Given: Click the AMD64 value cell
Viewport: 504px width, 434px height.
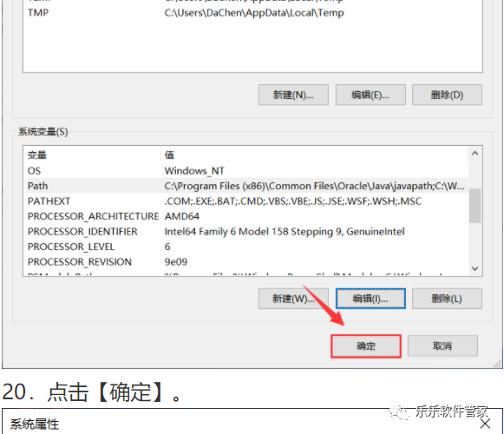Looking at the screenshot, I should tap(182, 216).
